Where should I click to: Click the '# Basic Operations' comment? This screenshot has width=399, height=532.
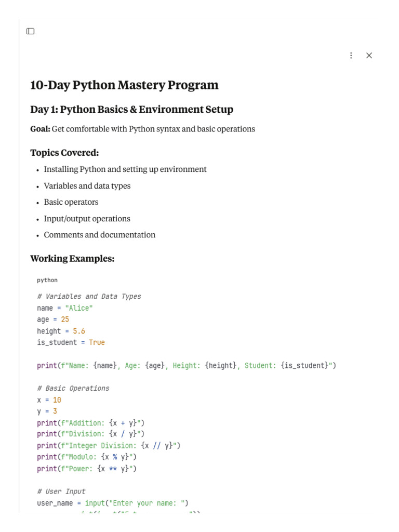73,388
